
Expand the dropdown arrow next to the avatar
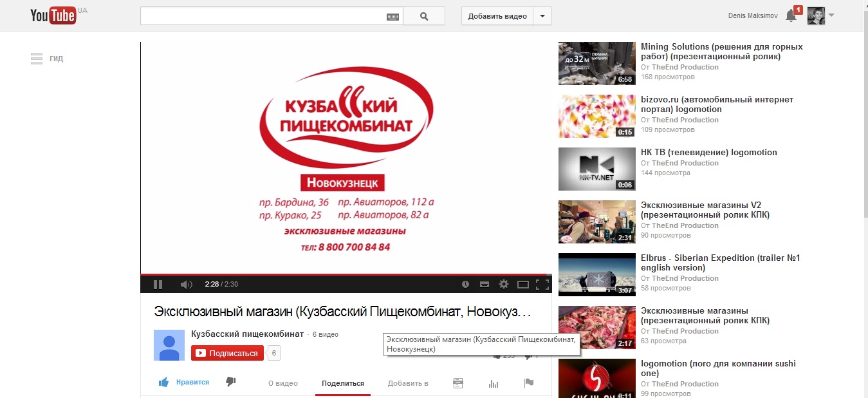pyautogui.click(x=831, y=15)
